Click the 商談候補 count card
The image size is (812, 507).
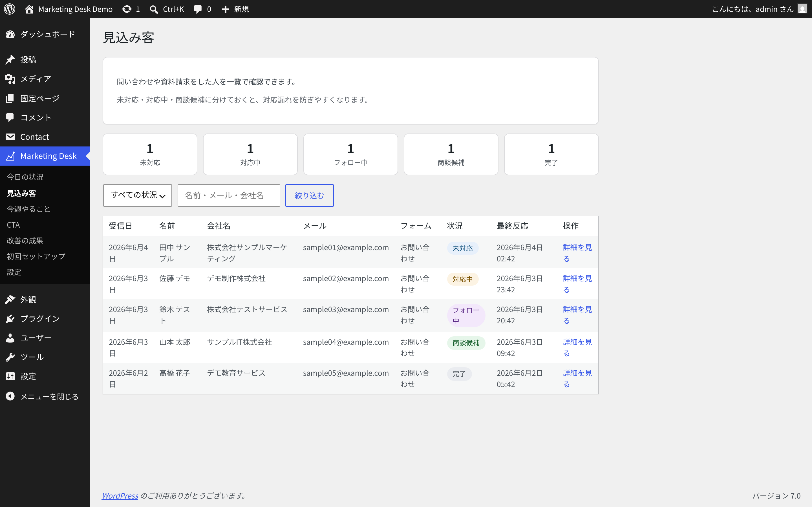[x=451, y=154]
